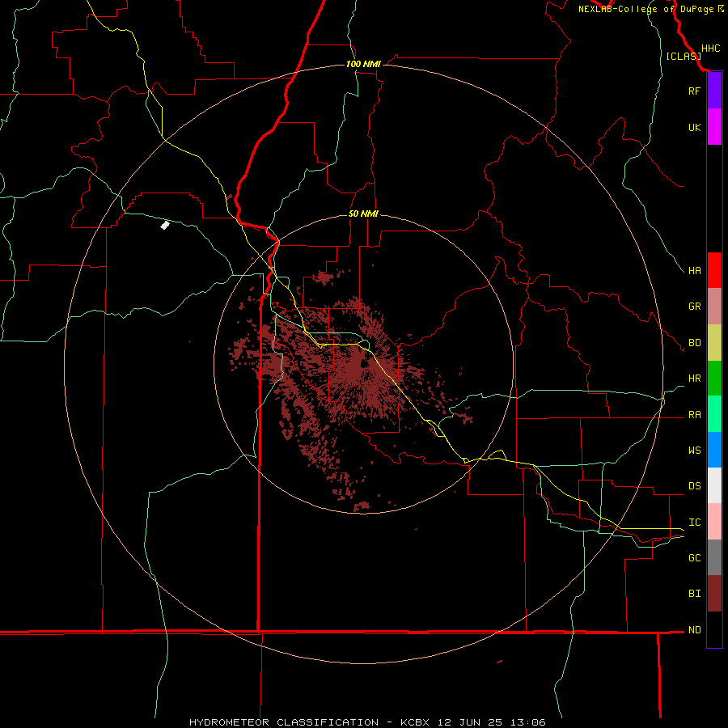Click the UK magenta legend swatch
The height and width of the screenshot is (728, 728).
tap(714, 127)
